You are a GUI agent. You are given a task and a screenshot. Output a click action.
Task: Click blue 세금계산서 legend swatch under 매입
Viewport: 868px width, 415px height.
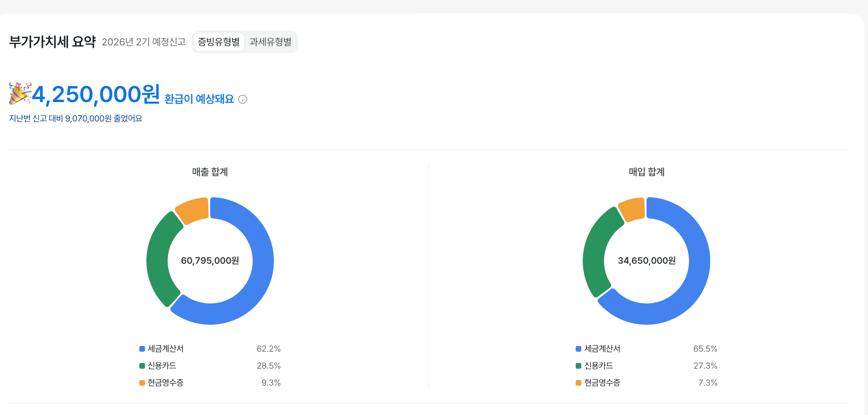pyautogui.click(x=579, y=349)
